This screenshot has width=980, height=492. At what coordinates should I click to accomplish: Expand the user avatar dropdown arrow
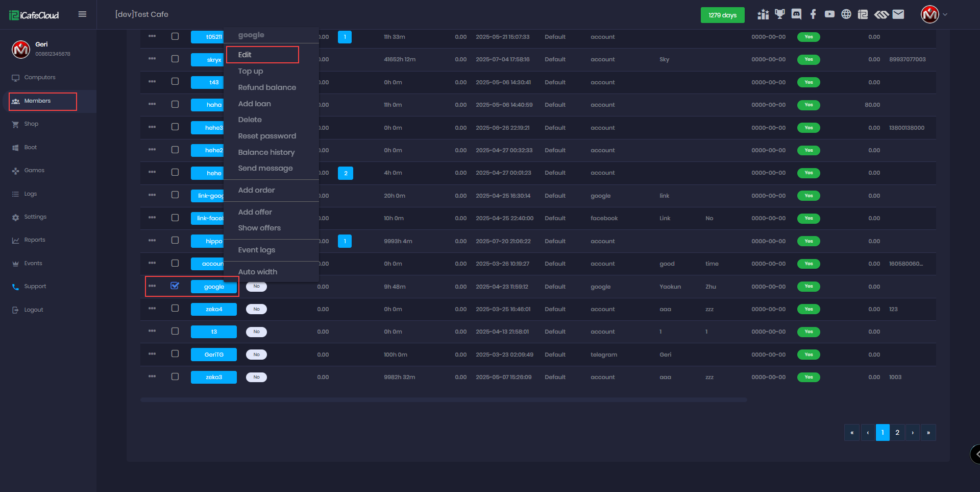tap(945, 15)
